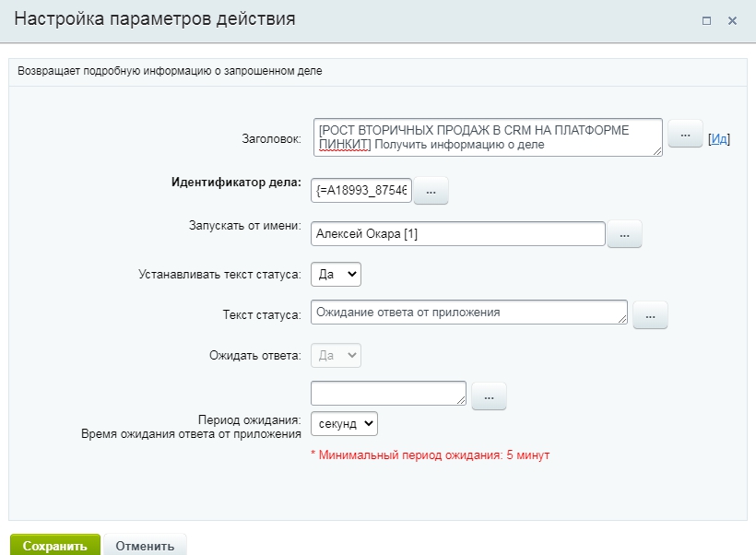Click the resize handle of Заголовок textarea
This screenshot has height=555, width=756.
click(x=657, y=151)
